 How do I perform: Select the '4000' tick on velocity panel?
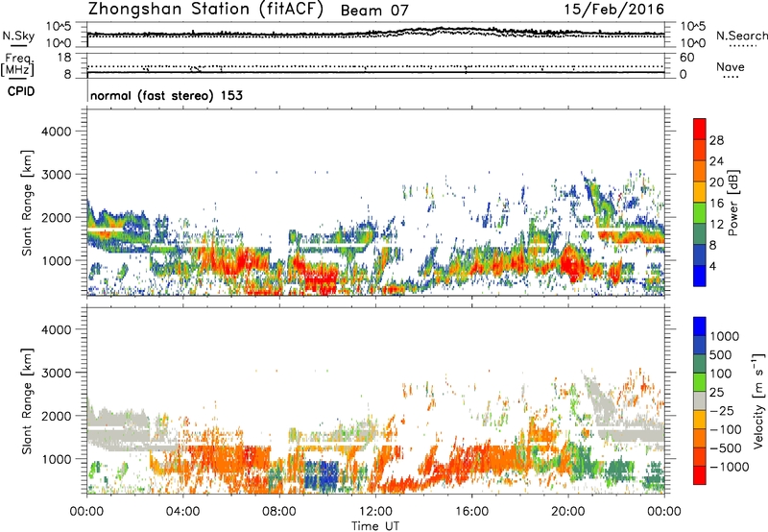click(x=56, y=329)
